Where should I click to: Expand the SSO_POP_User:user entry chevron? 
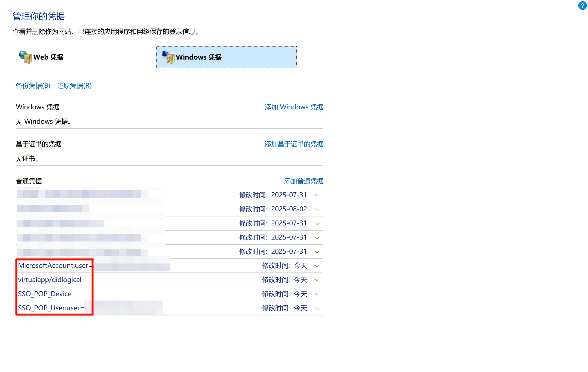point(317,308)
